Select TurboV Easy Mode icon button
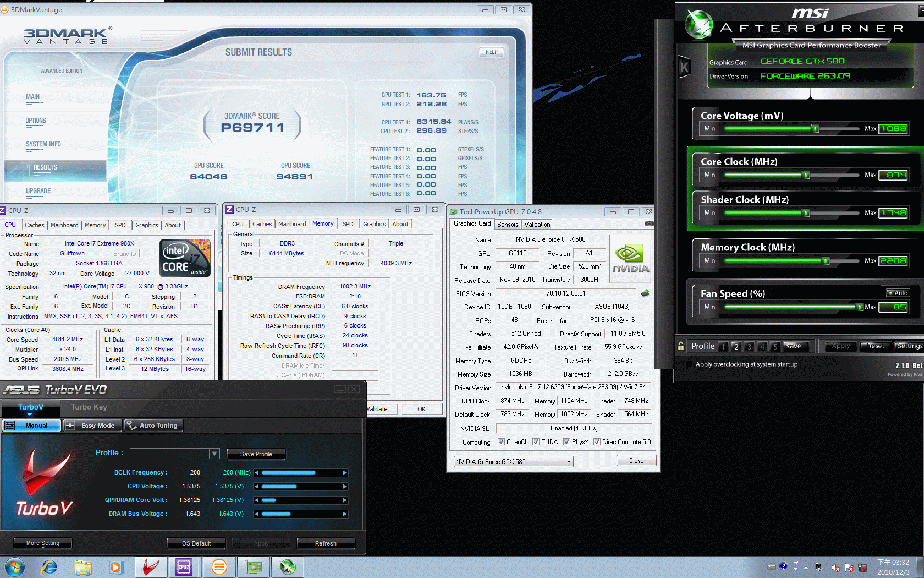This screenshot has width=924, height=578. [x=92, y=426]
